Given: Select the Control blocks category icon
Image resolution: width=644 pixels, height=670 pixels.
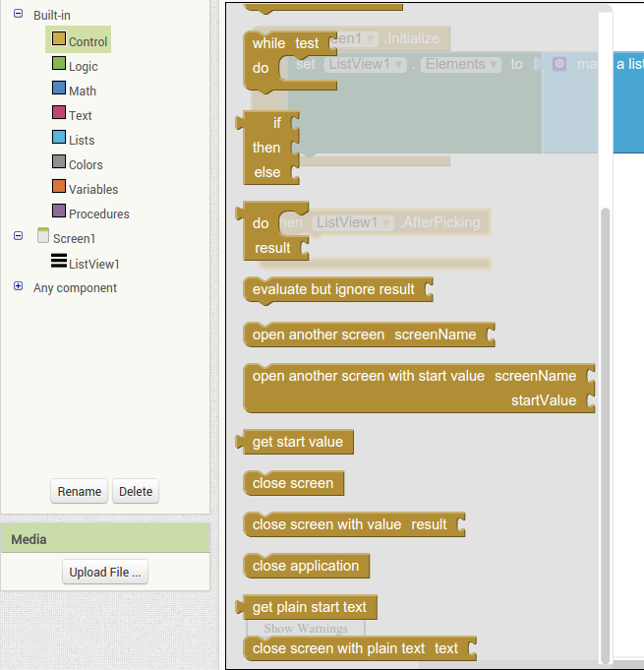Looking at the screenshot, I should pyautogui.click(x=59, y=40).
